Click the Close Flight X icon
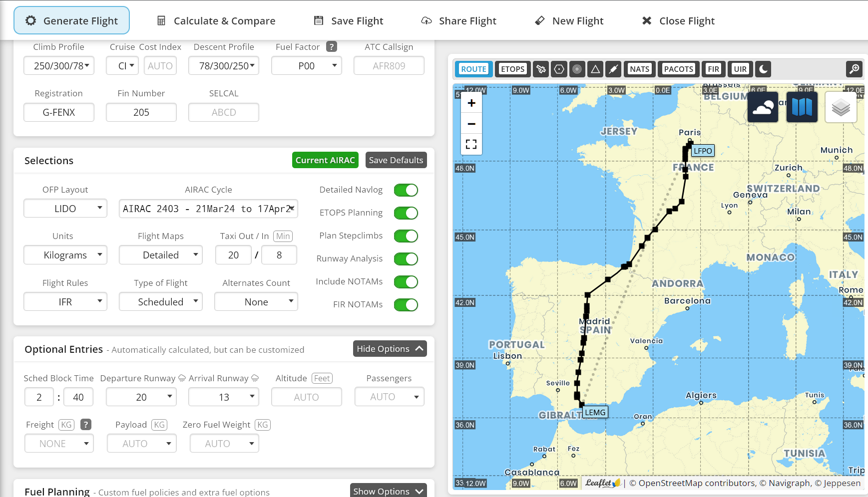Viewport: 868px width, 497px height. tap(647, 20)
